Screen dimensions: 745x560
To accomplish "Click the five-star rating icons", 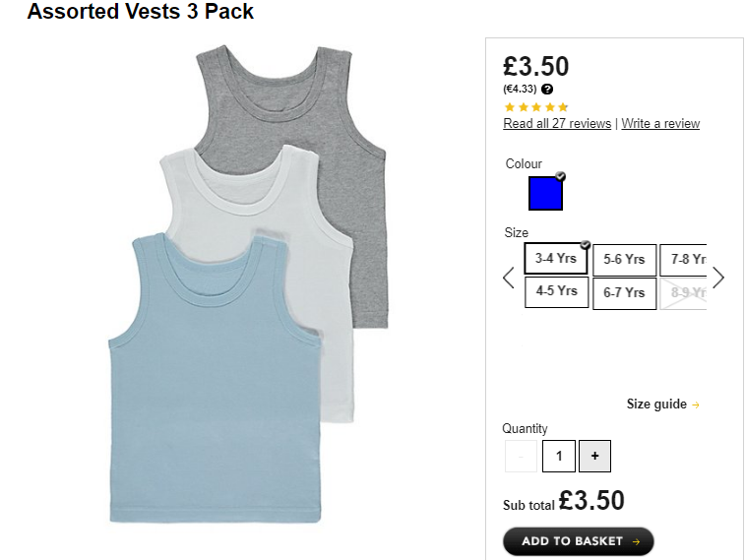I will [535, 107].
